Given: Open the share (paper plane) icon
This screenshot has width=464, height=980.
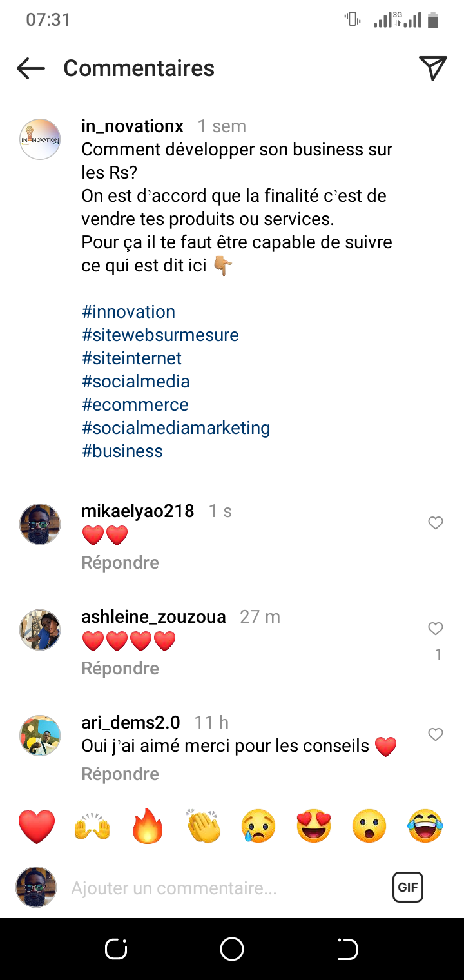Looking at the screenshot, I should click(432, 68).
